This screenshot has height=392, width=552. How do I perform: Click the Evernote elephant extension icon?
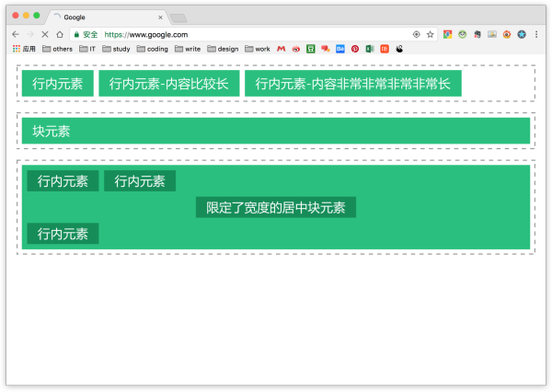(477, 34)
